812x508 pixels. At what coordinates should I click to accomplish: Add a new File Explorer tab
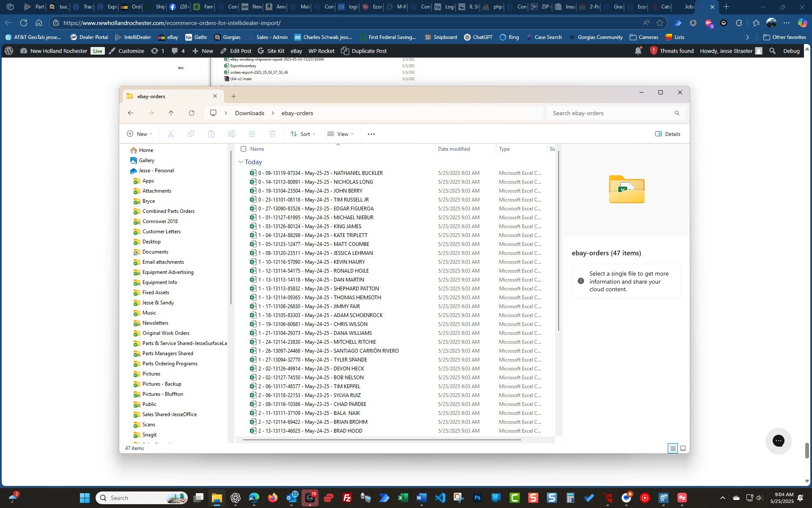point(233,97)
